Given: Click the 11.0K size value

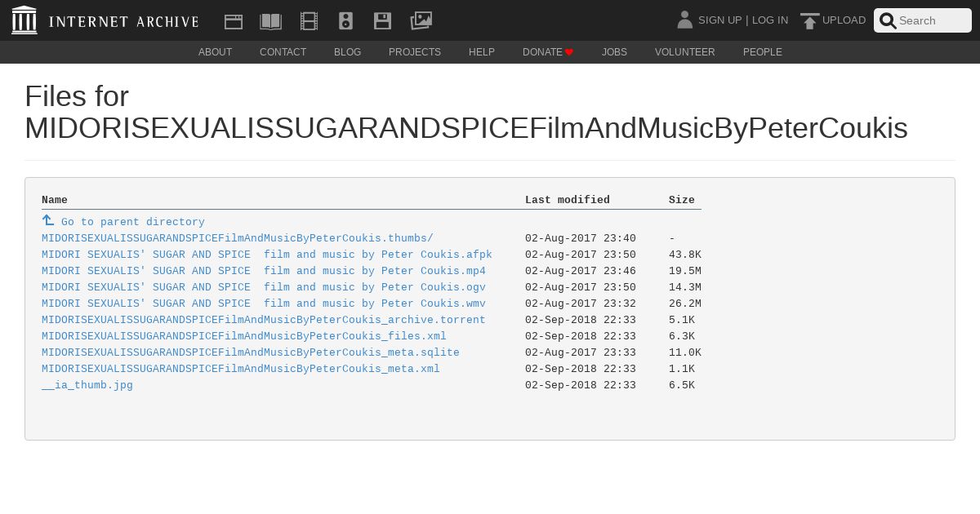Looking at the screenshot, I should [x=685, y=352].
